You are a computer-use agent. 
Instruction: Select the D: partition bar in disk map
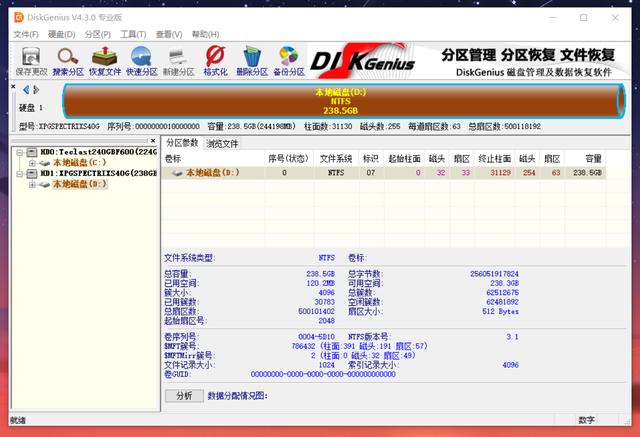[x=344, y=101]
